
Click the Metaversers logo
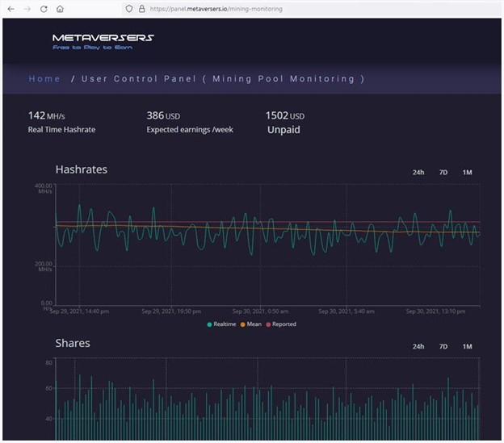click(102, 41)
